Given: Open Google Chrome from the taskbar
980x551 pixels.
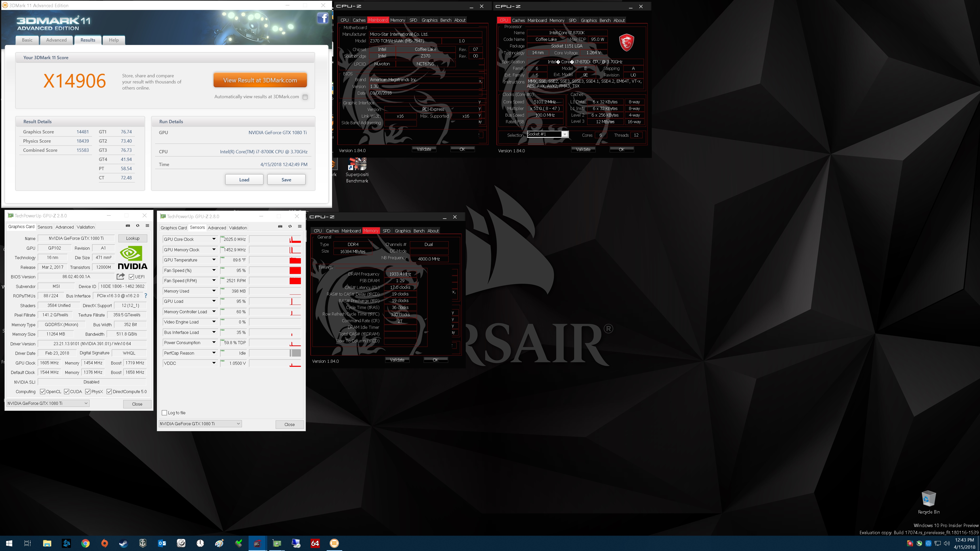Looking at the screenshot, I should click(x=85, y=543).
